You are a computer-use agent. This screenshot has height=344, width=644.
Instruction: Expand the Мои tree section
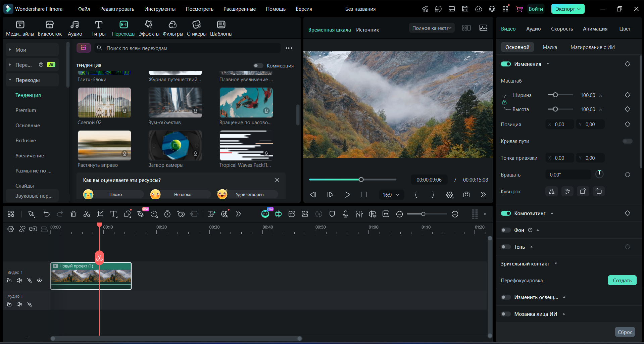pos(10,50)
